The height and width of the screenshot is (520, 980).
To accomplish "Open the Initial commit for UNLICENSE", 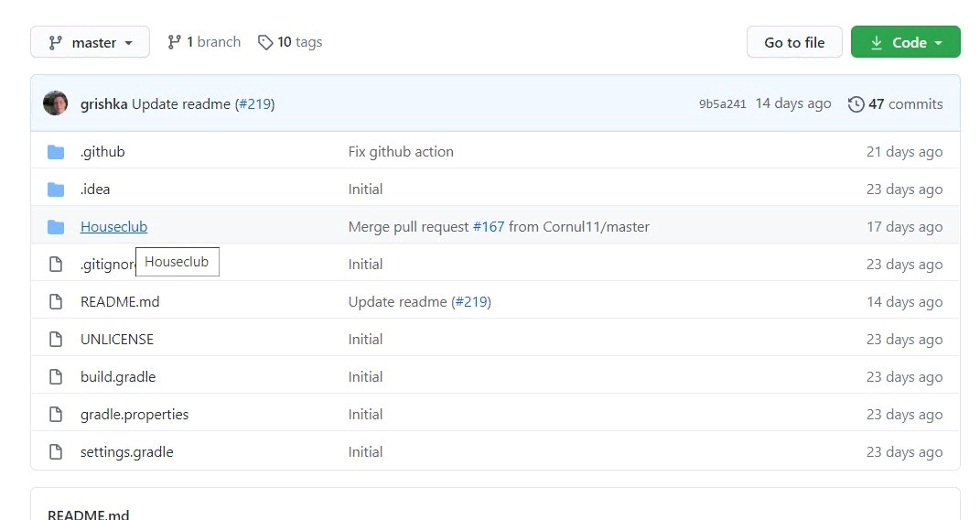I will [x=366, y=340].
